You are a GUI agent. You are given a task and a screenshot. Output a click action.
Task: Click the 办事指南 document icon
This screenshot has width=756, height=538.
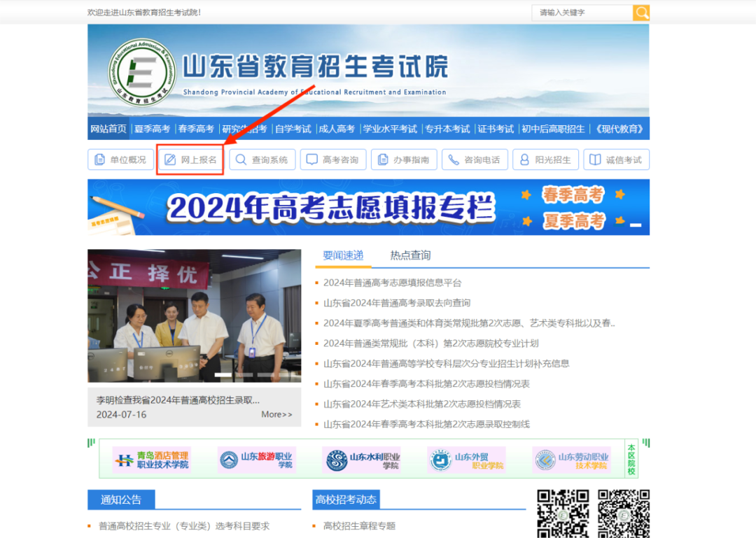pos(383,160)
